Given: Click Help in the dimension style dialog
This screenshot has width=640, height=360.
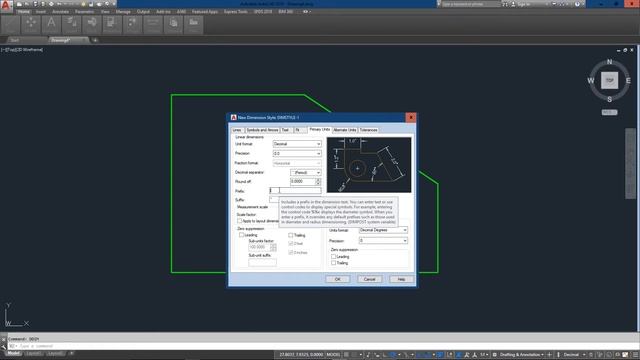Looking at the screenshot, I should pos(401,279).
